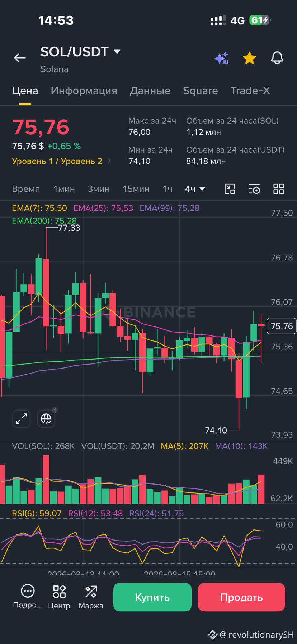Open the chart drawing tools icon
The height and width of the screenshot is (644, 297).
click(x=230, y=189)
